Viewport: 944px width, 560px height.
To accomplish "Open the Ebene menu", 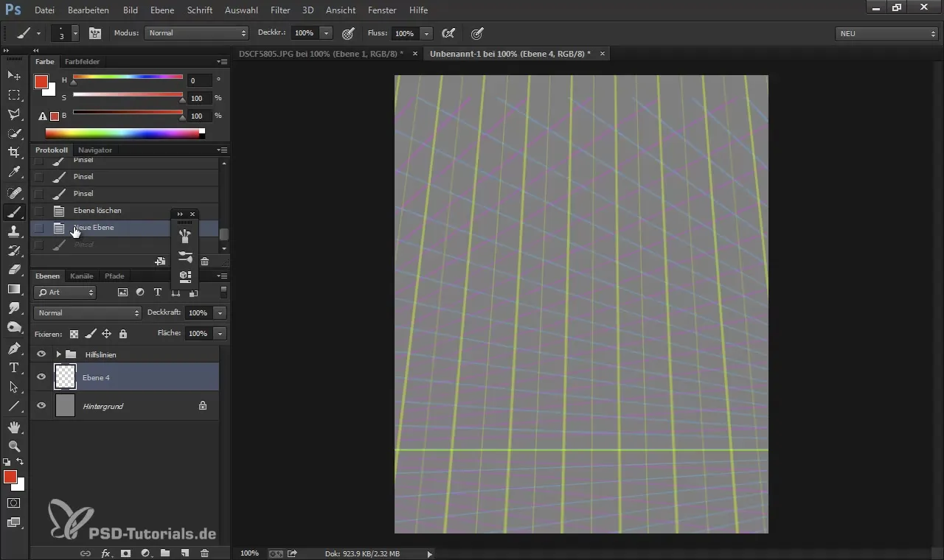I will [x=162, y=10].
